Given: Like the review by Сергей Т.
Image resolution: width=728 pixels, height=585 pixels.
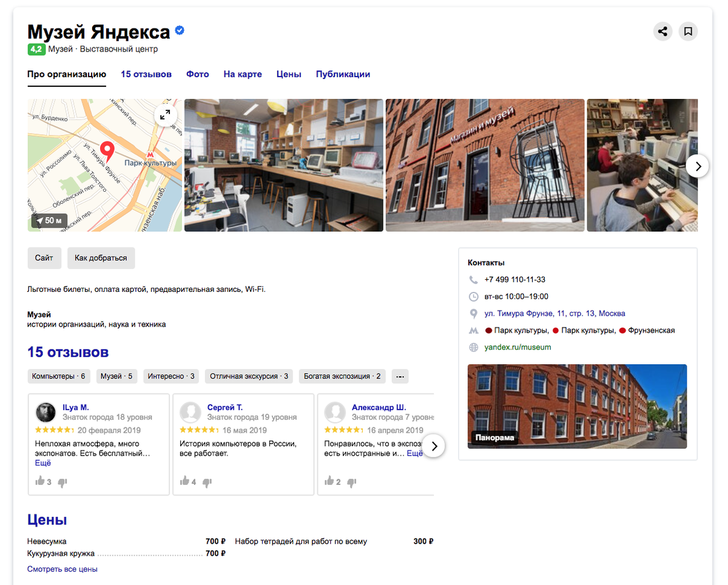Looking at the screenshot, I should 185,482.
